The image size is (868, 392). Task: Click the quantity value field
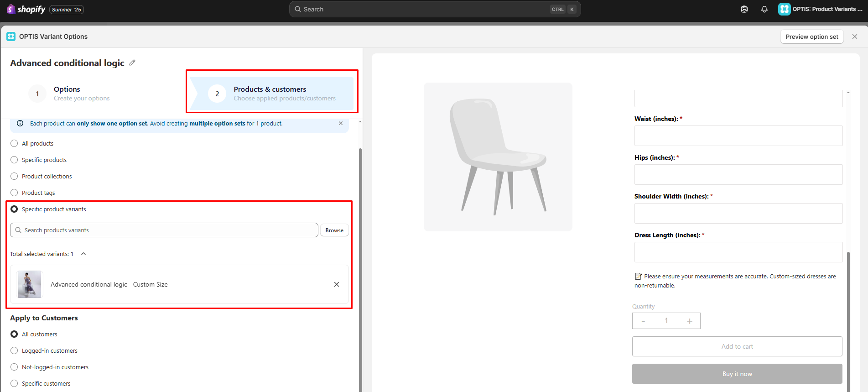point(666,321)
